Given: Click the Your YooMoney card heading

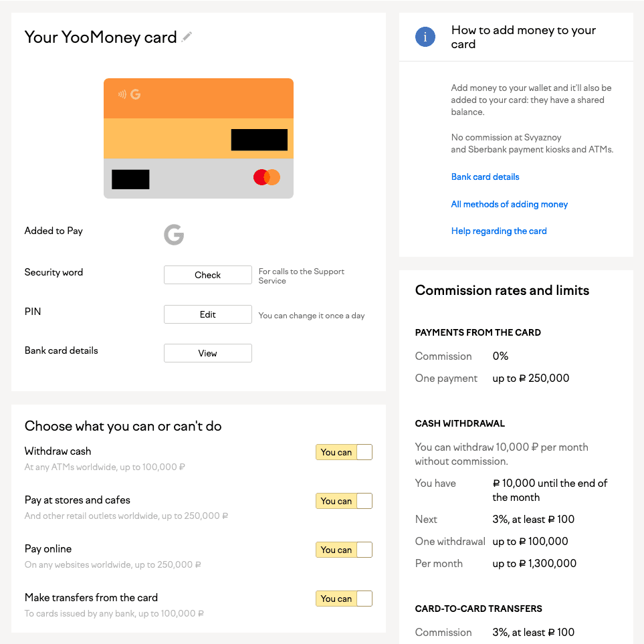Looking at the screenshot, I should coord(100,37).
